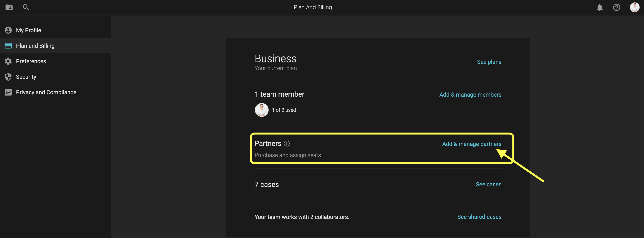Click the 'Plan And Billing' page title
Screen dimensions: 644x238
pos(313,7)
